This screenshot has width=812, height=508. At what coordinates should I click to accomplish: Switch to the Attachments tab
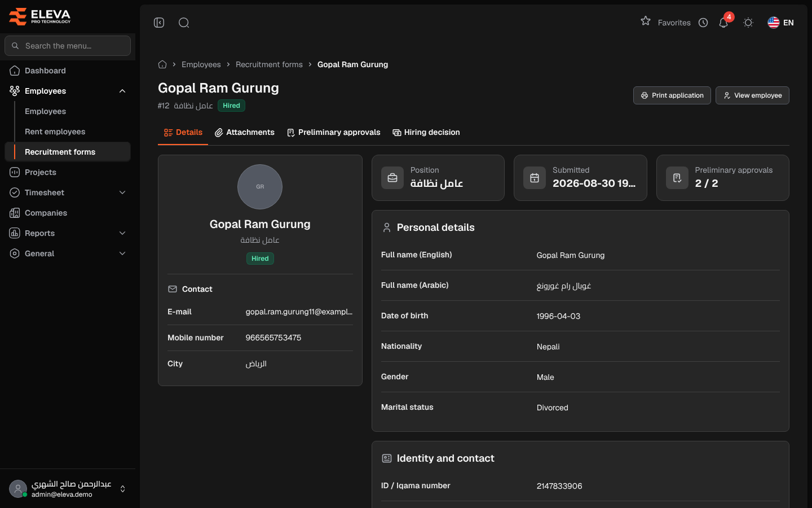click(x=245, y=133)
